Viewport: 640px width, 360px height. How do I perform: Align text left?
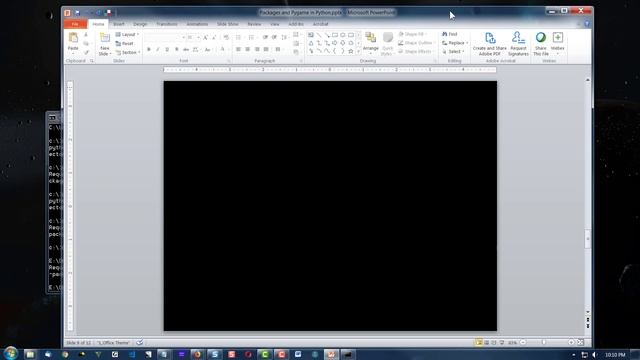point(238,49)
